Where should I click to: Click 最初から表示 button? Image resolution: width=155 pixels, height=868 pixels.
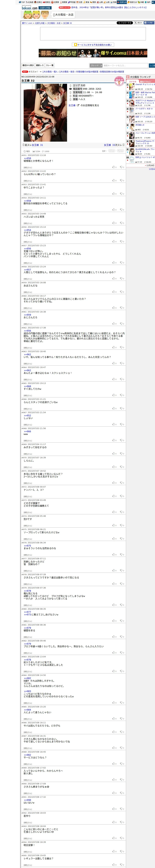pos(28,65)
